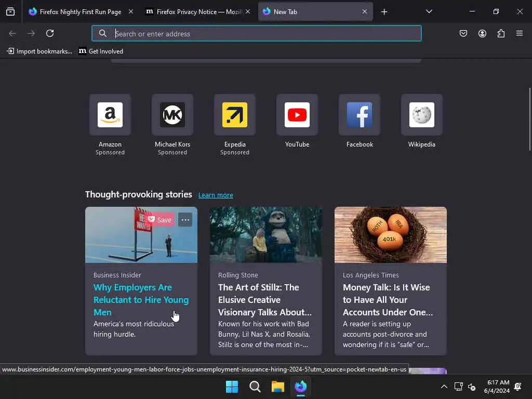The image size is (532, 399).
Task: Save the Business Insider story to Pocket
Action: [160, 220]
